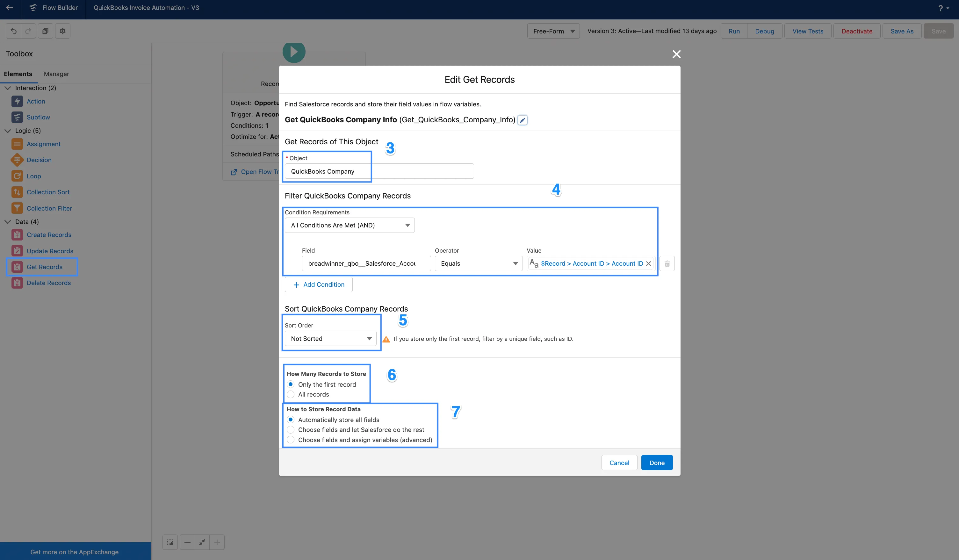Open the help question mark menu

point(943,8)
